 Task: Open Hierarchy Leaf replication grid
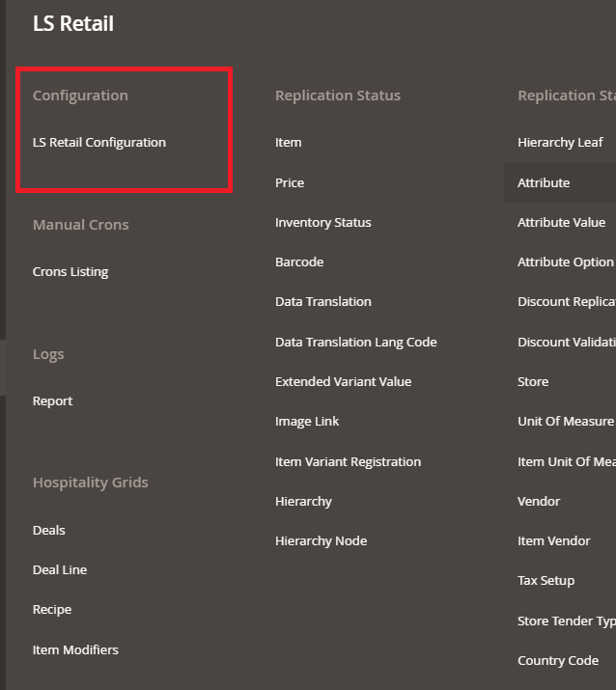pos(560,143)
